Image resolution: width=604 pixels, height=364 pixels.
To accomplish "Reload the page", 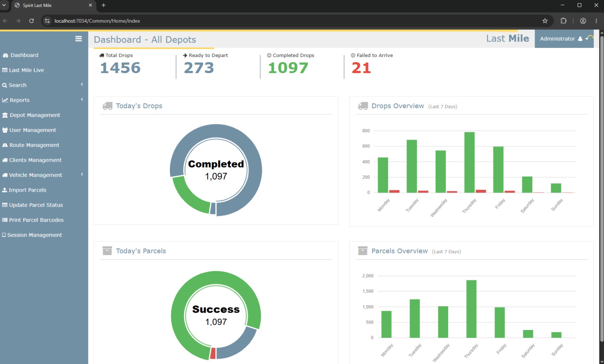I will (32, 21).
